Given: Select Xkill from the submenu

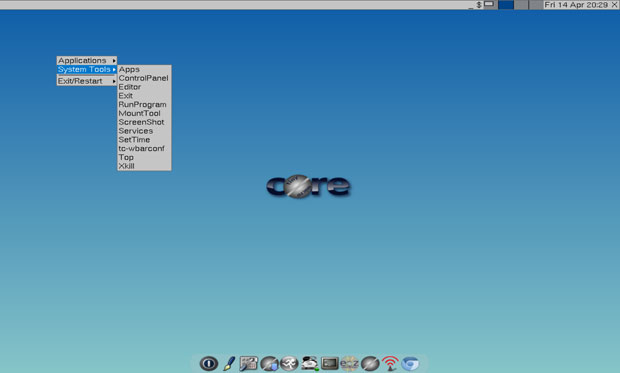Looking at the screenshot, I should click(144, 166).
